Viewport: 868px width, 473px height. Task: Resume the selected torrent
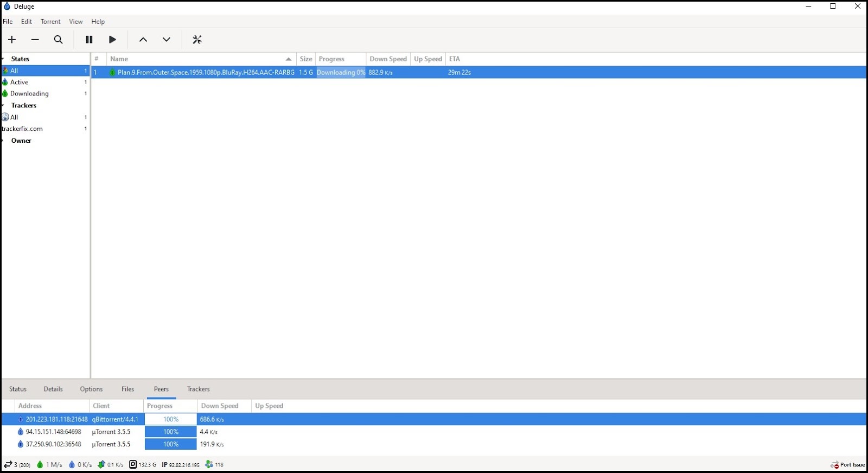[x=112, y=40]
